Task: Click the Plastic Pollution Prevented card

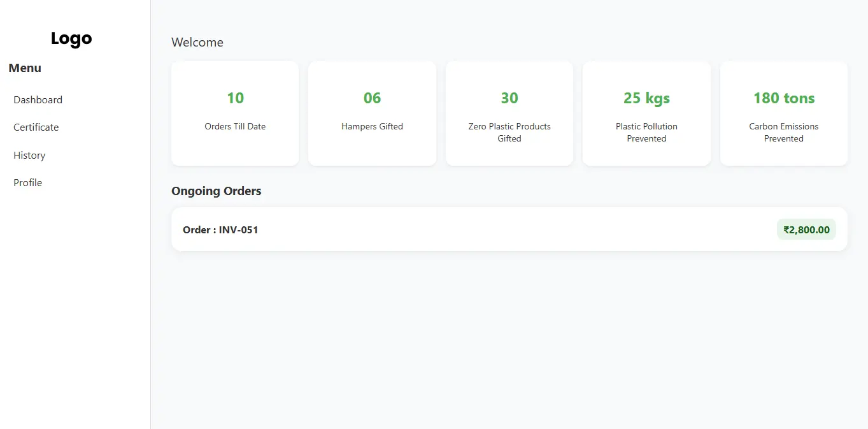Action: 646,113
